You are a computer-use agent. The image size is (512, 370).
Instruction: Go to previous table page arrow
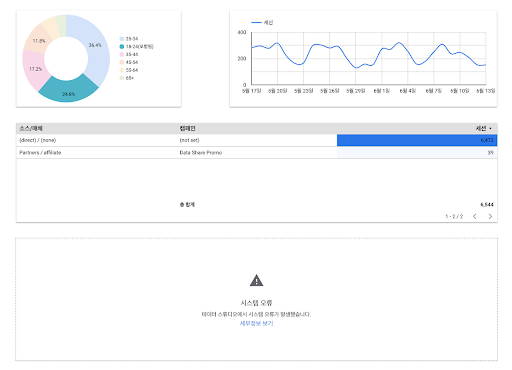[475, 216]
